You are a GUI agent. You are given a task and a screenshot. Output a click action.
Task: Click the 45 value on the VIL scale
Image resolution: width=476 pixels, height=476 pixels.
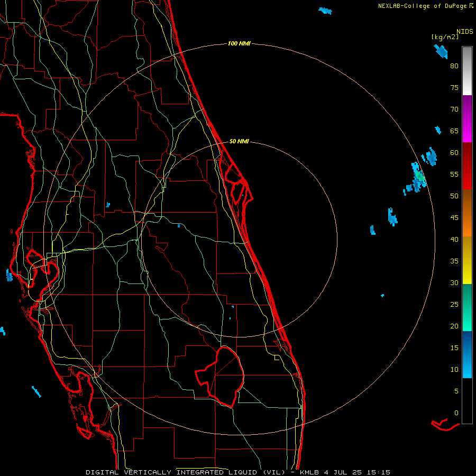[x=454, y=218]
